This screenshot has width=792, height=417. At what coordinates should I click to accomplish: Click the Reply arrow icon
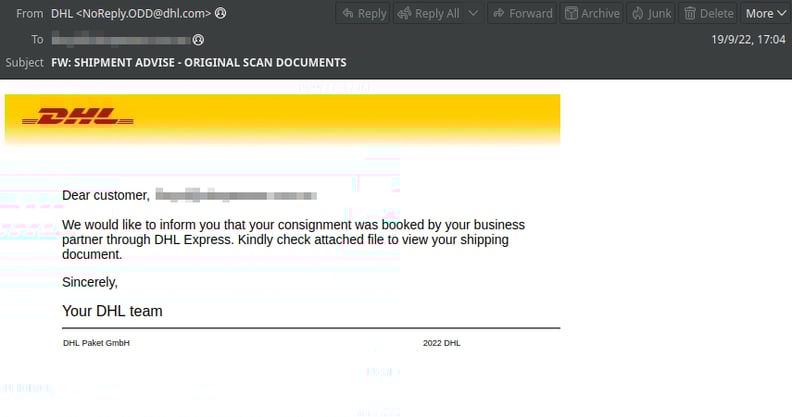click(x=348, y=13)
